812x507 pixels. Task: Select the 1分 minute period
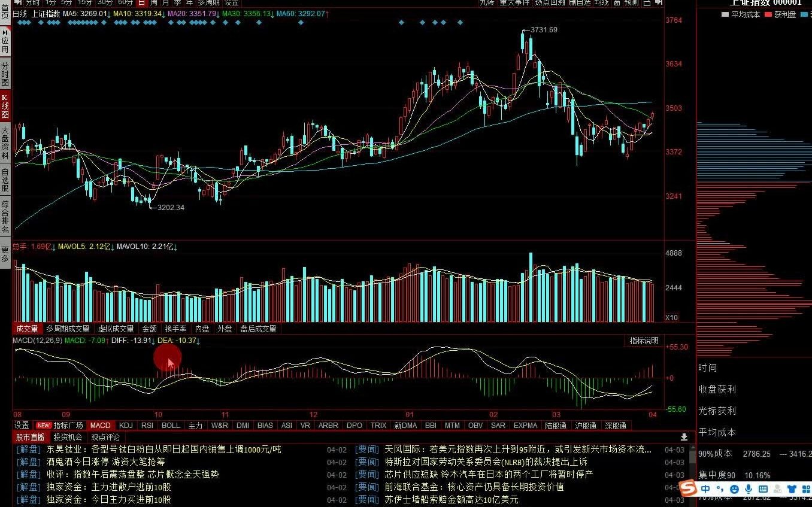pos(51,2)
